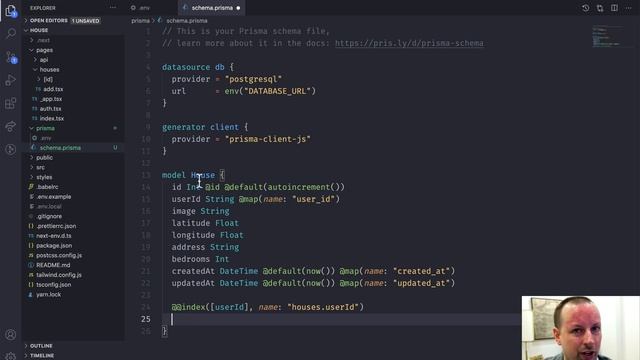Open the Explorer view icon
Image resolution: width=640 pixels, height=360 pixels.
click(x=11, y=11)
